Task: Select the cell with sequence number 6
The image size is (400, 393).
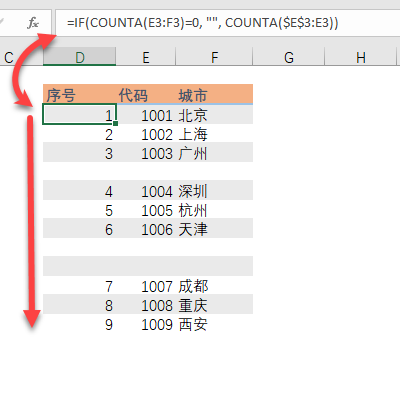Action: pos(79,229)
